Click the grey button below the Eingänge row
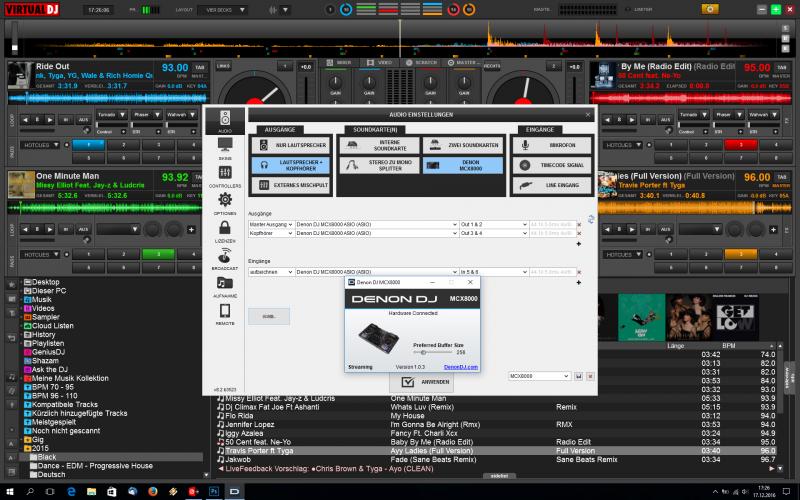The height and width of the screenshot is (500, 800). [269, 316]
